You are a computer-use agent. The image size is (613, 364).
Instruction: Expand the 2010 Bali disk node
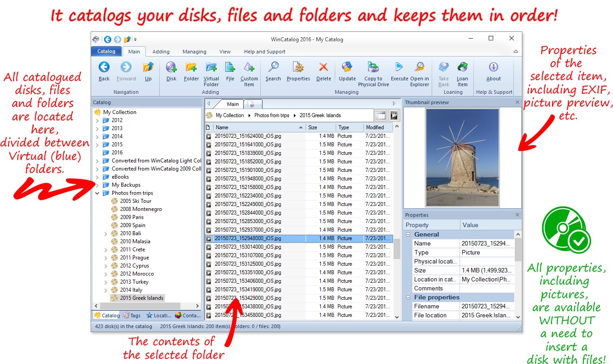click(106, 233)
